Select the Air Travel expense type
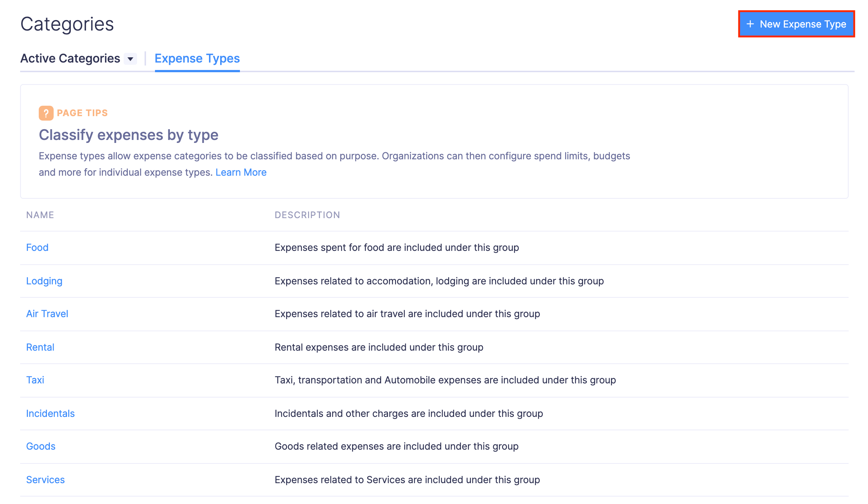Image resolution: width=868 pixels, height=504 pixels. tap(47, 313)
